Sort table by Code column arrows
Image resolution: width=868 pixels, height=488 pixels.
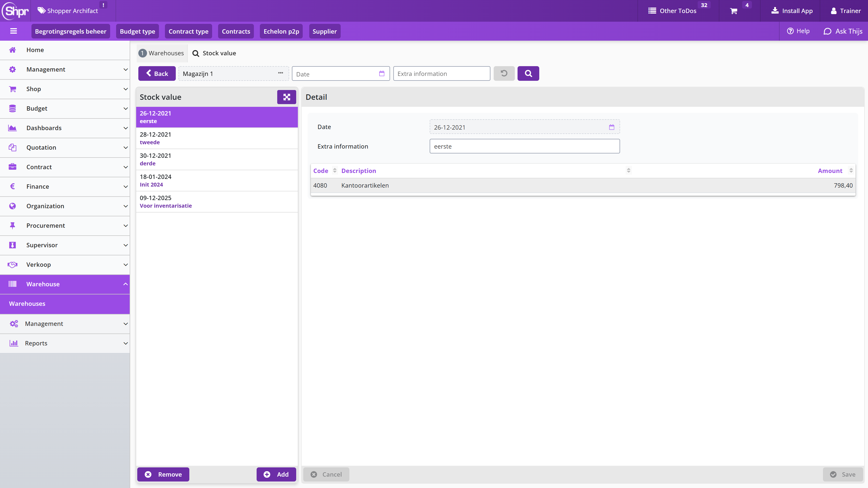(335, 171)
